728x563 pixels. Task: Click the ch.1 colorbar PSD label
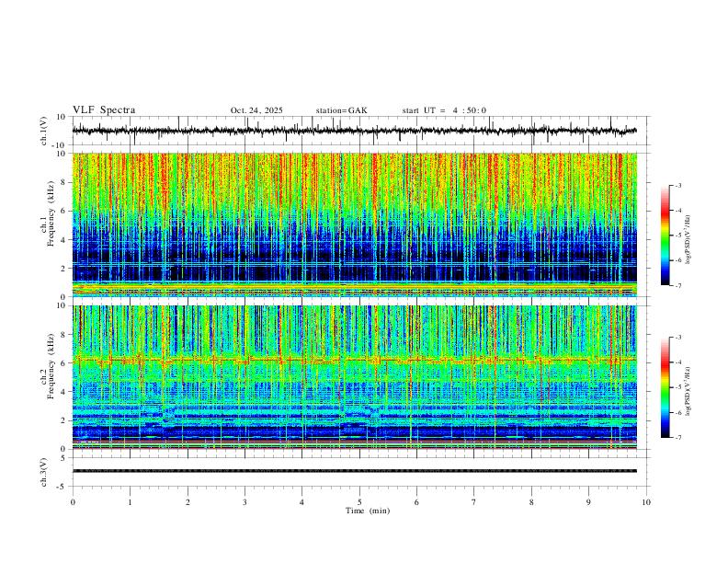tap(688, 240)
